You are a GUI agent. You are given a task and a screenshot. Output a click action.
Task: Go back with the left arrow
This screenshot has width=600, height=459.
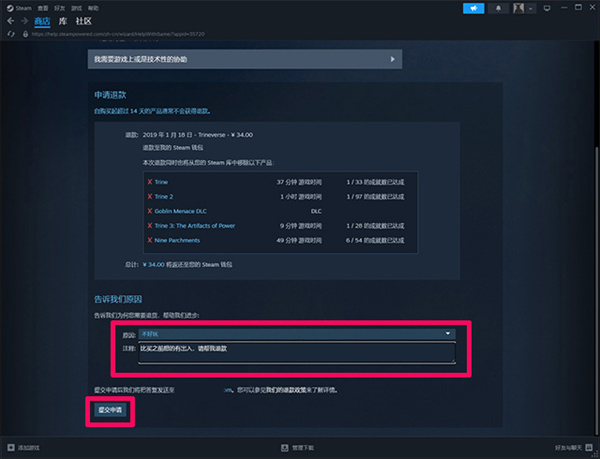pyautogui.click(x=10, y=21)
